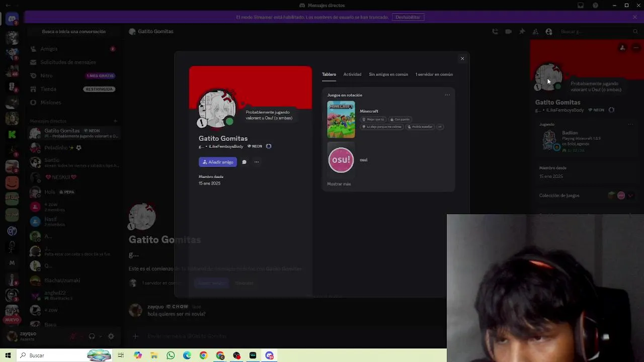Viewport: 644px width, 362px height.
Task: Open Task View on taskbar
Action: click(x=121, y=355)
